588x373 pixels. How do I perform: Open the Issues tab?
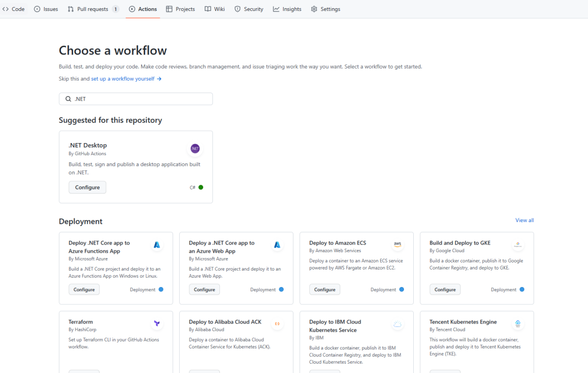coord(46,9)
